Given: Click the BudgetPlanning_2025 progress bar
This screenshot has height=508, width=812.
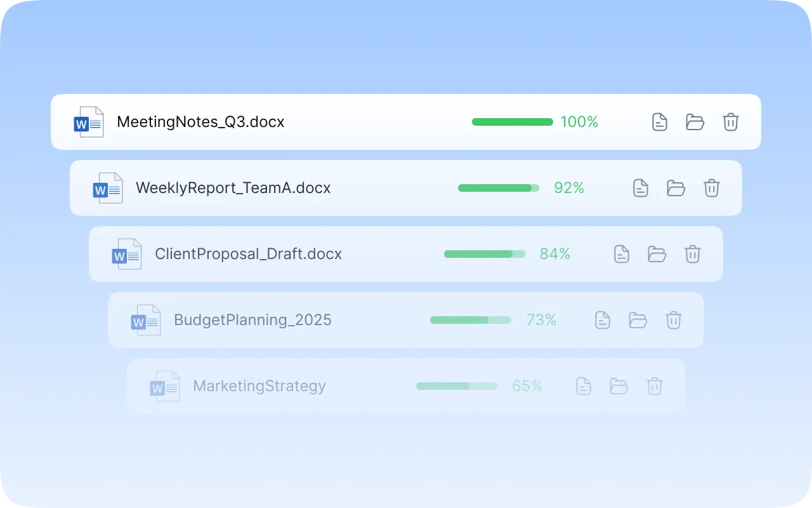Looking at the screenshot, I should pyautogui.click(x=471, y=320).
